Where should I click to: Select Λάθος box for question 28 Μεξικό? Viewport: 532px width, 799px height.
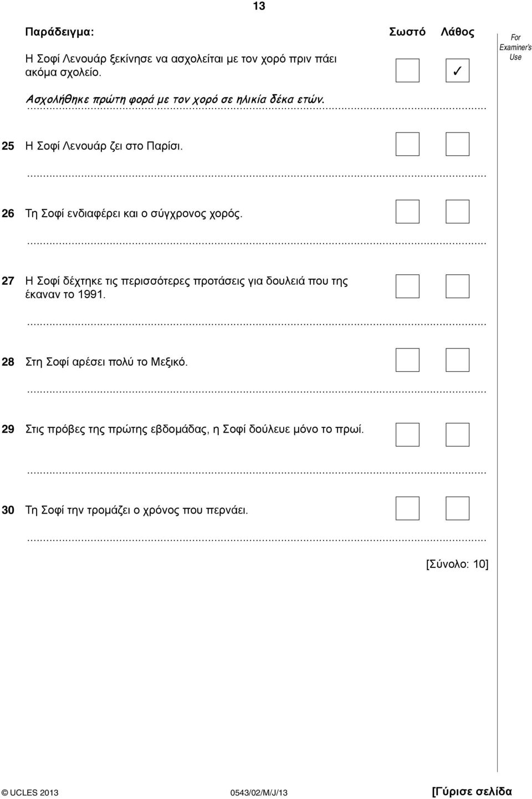click(458, 360)
